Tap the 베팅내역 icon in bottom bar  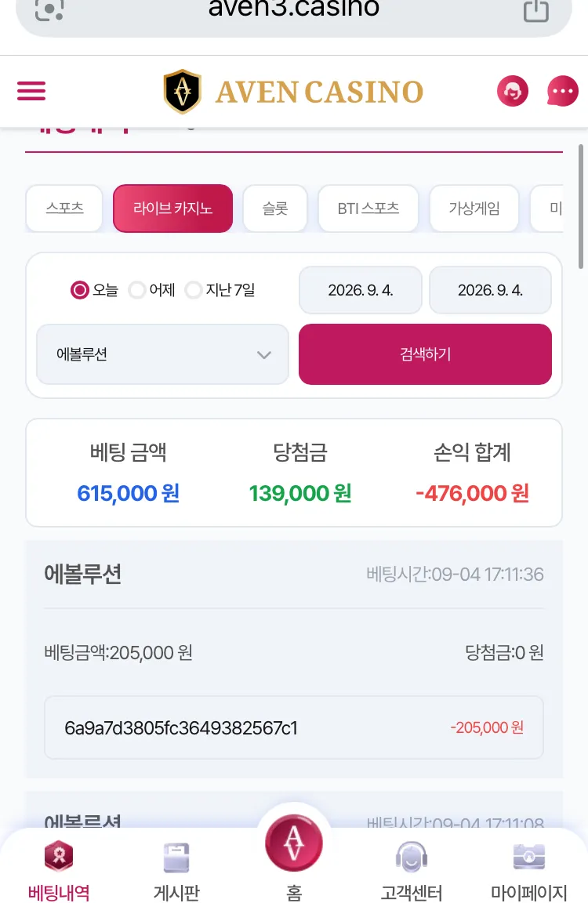[x=59, y=856]
